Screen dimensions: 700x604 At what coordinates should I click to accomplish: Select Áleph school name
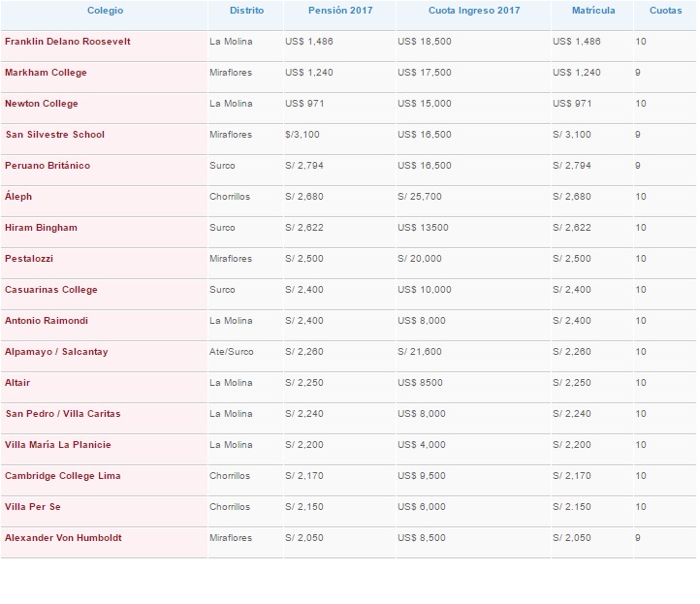click(18, 196)
